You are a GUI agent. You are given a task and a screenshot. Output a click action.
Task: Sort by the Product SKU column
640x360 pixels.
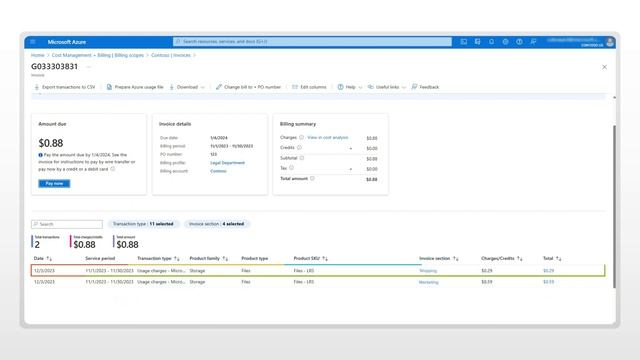pos(311,258)
